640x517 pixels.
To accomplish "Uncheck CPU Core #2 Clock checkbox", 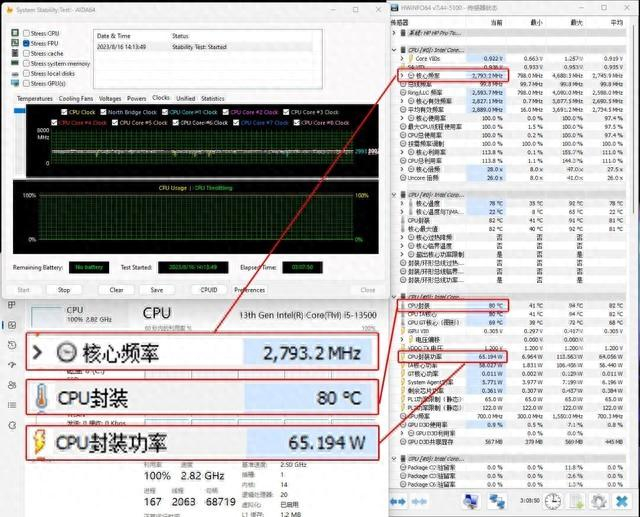I will [226, 112].
